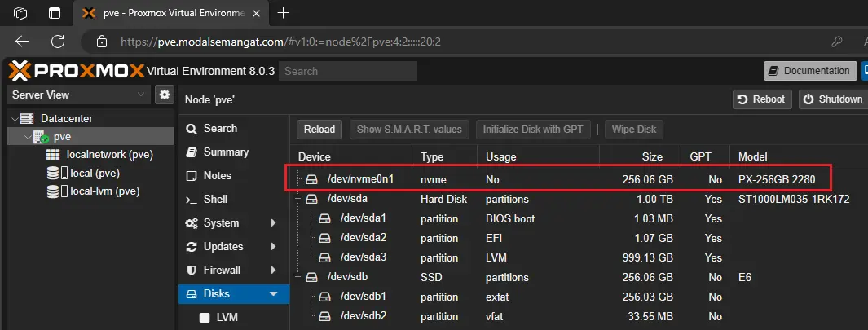Expand the System submenu arrow
Screen dimensions: 868x330
[x=273, y=223]
